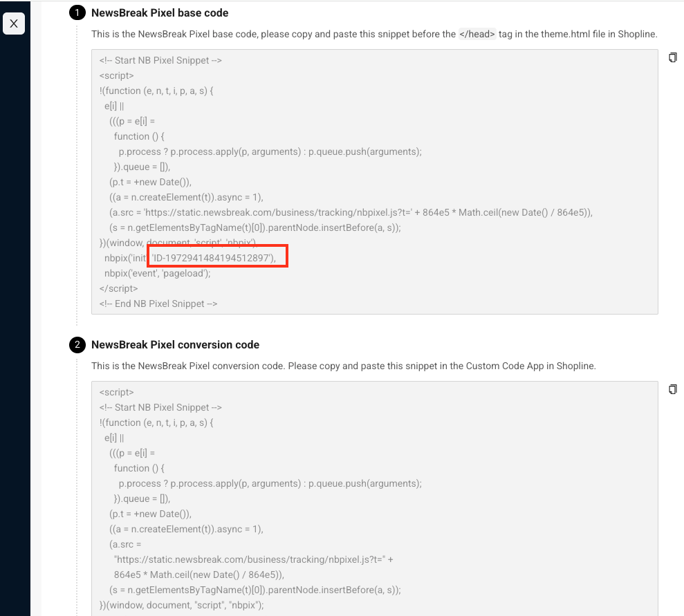Click the nbpix 'event', 'pageload' line

pos(157,273)
